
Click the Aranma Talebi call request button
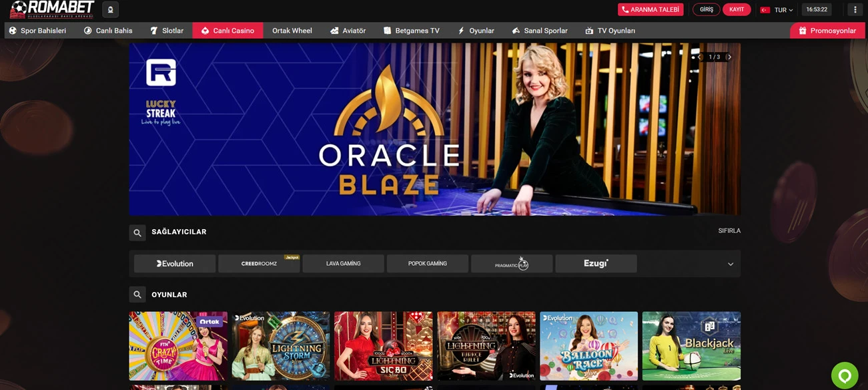(x=650, y=9)
